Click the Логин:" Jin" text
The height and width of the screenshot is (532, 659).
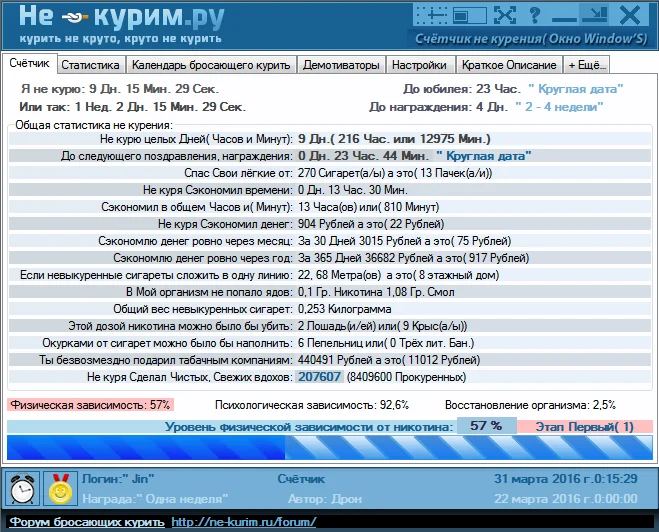point(118,479)
